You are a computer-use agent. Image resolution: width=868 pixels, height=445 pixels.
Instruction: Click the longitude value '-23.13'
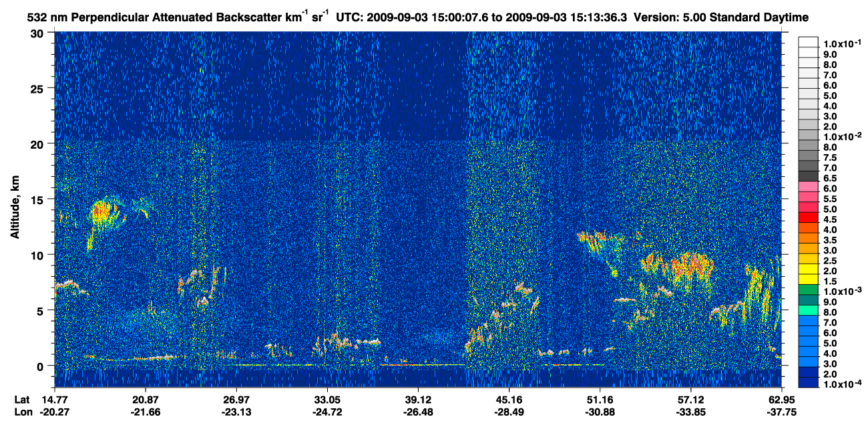point(236,412)
